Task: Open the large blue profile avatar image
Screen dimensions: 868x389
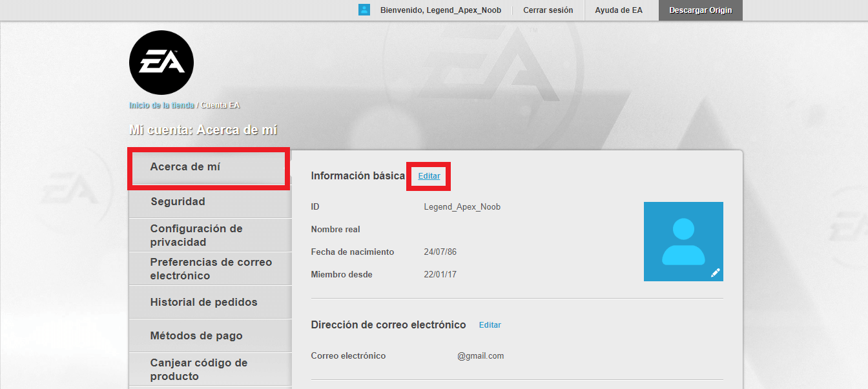Action: click(x=683, y=241)
